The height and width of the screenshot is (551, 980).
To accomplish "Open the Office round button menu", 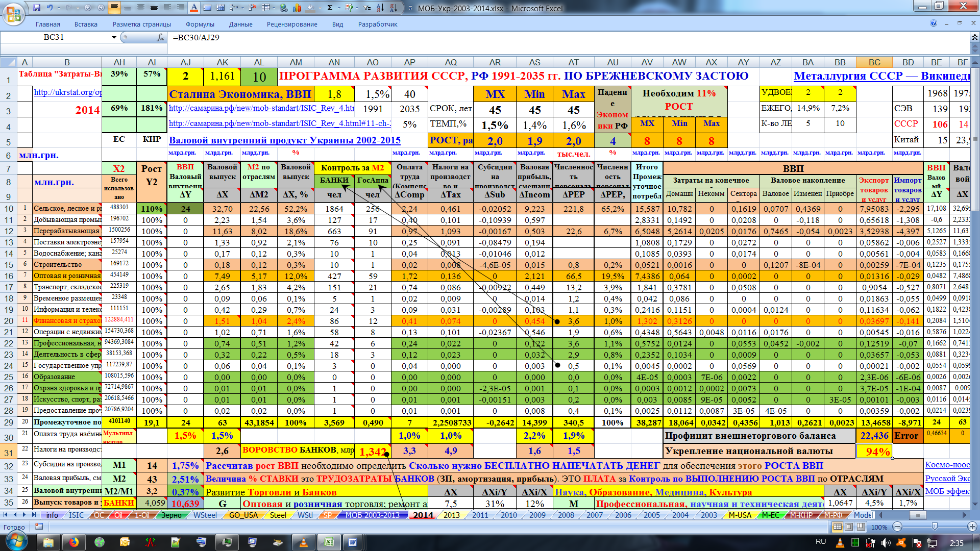I will (x=13, y=13).
